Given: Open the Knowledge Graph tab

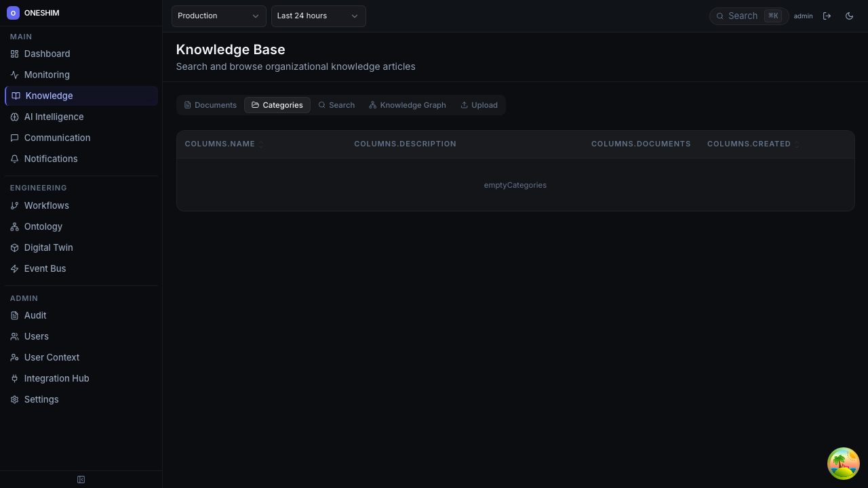Looking at the screenshot, I should [407, 105].
